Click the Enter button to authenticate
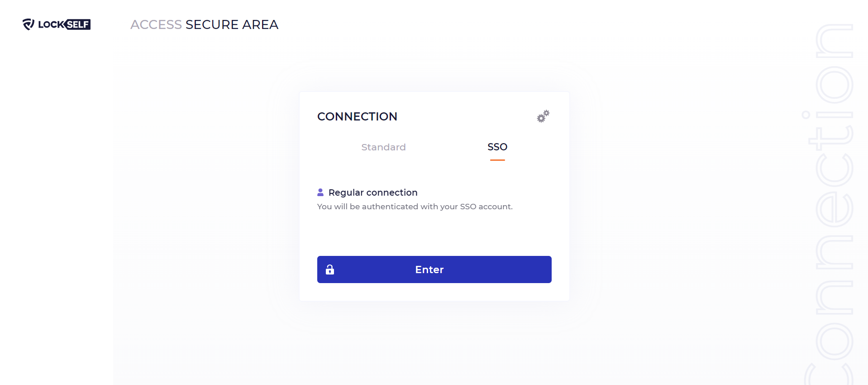 434,269
